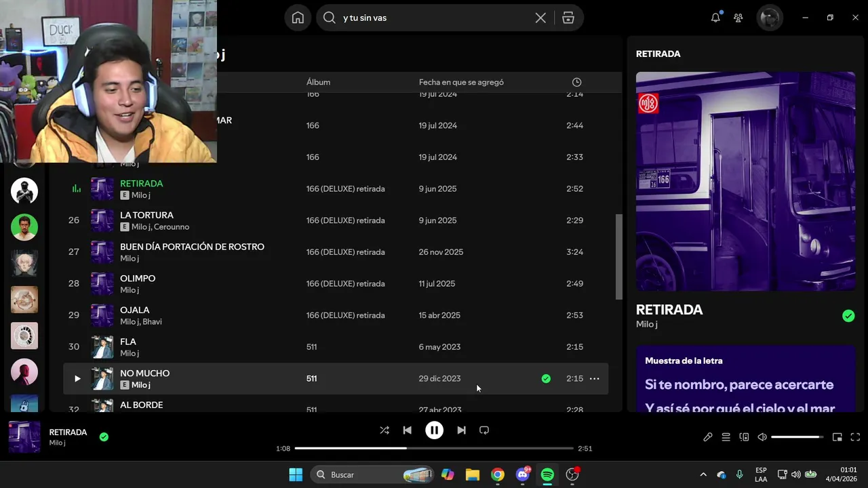
Task: Click the search field containing 'y tu sin vas'
Action: click(434, 18)
